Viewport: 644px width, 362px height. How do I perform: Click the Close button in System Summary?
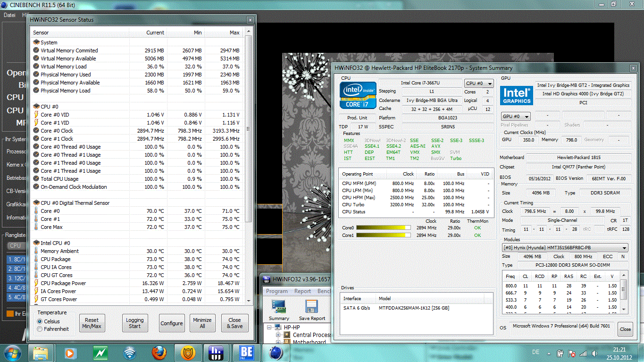click(625, 329)
